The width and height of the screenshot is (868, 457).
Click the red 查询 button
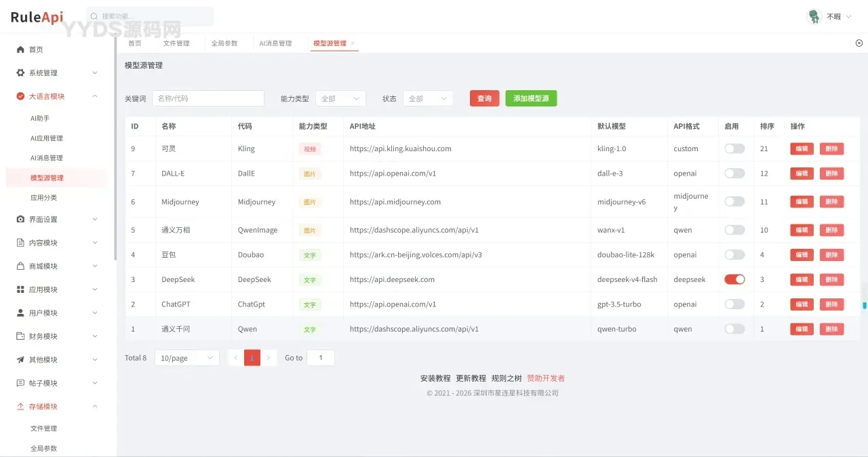(484, 98)
